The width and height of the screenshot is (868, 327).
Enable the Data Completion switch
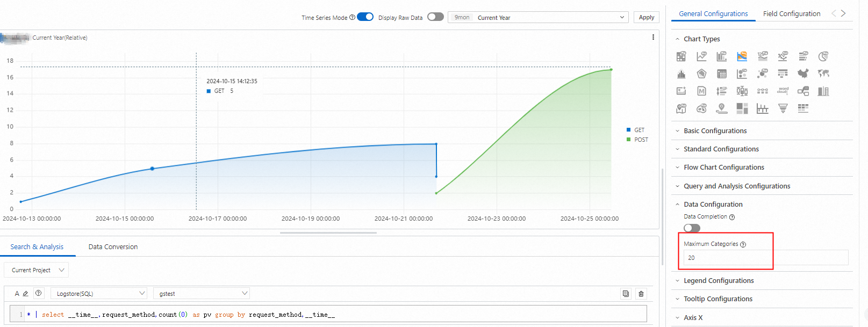click(692, 228)
